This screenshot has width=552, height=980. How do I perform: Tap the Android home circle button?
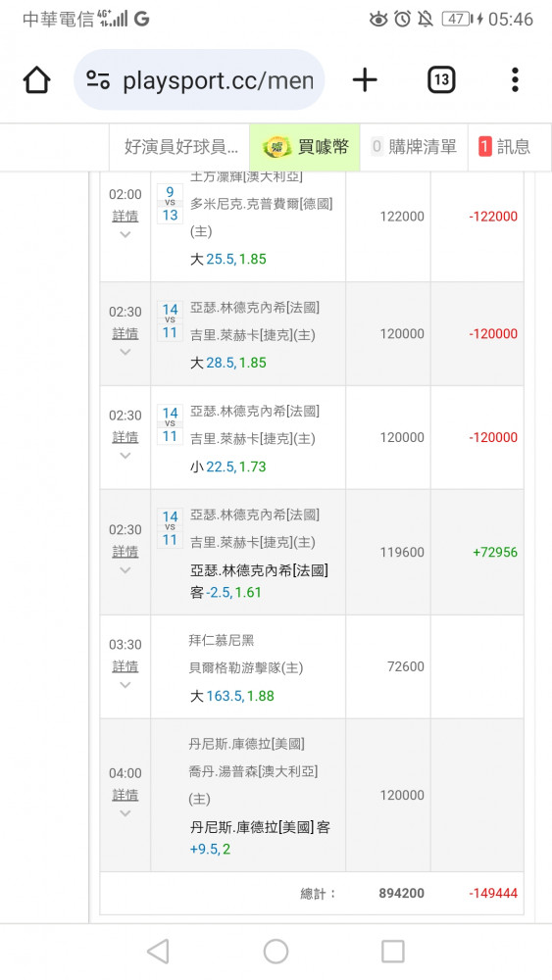click(276, 952)
